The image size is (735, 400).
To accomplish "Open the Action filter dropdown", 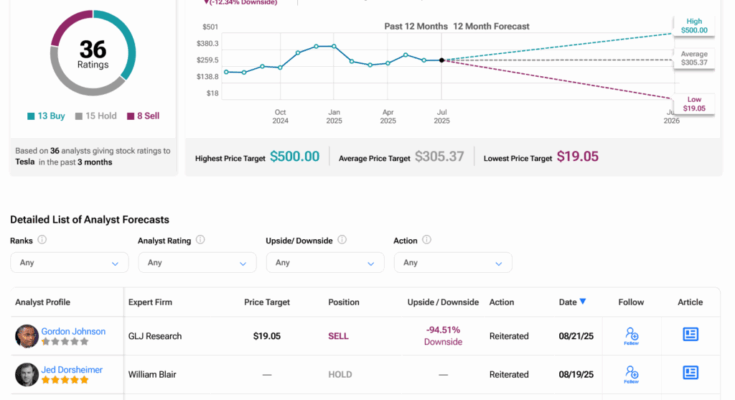I will click(x=453, y=263).
